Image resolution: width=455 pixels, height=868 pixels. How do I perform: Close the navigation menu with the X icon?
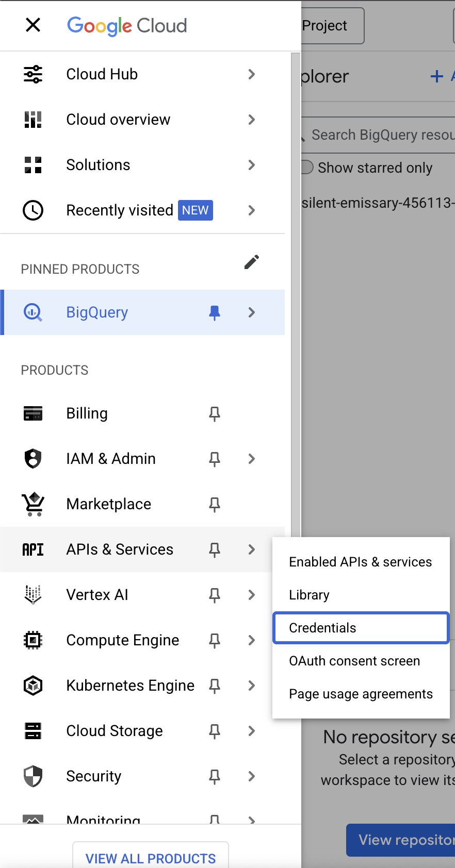click(33, 25)
